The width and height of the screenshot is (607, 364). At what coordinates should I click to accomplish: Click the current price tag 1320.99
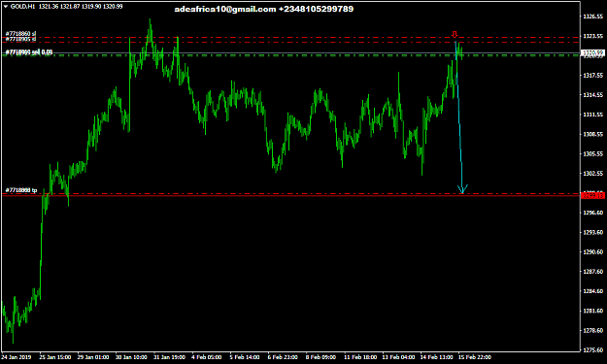593,52
